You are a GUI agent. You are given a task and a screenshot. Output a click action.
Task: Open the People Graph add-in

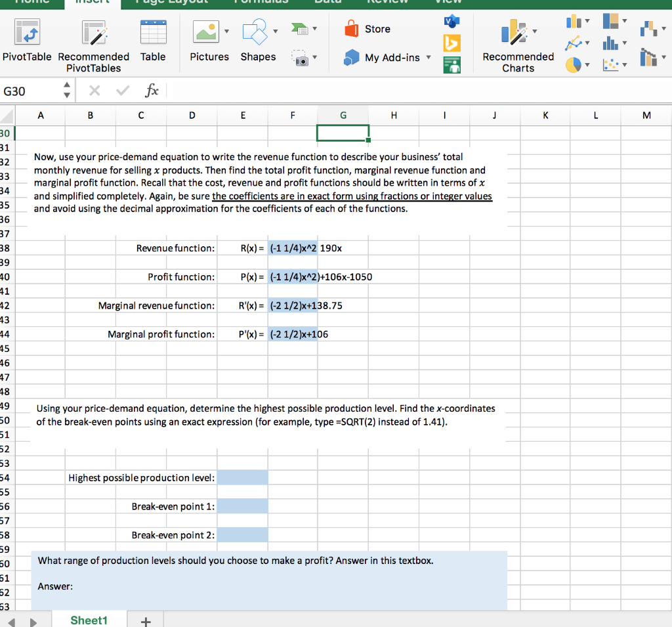click(452, 64)
